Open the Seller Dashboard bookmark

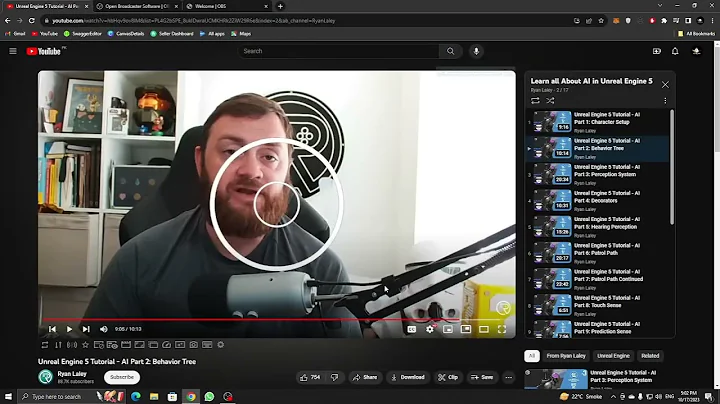coord(172,34)
